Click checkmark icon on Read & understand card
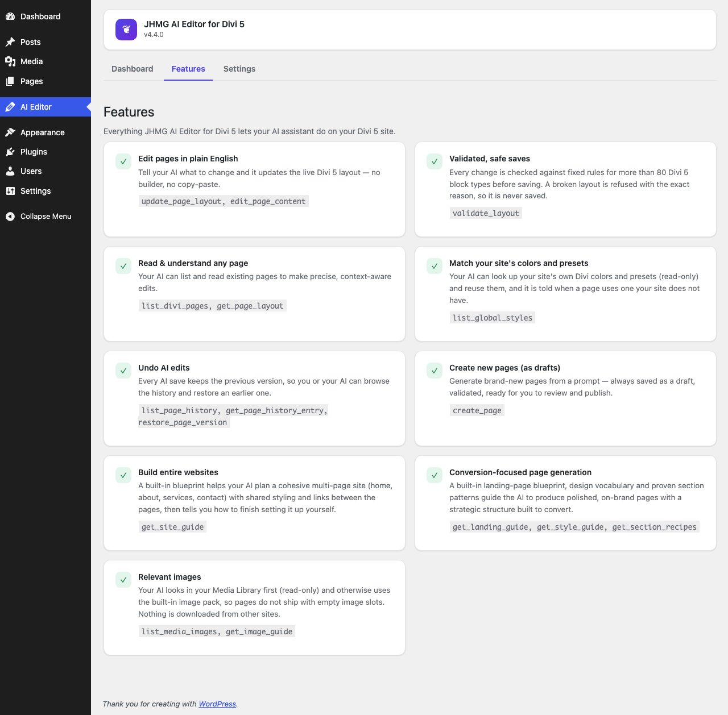Screen dimensions: 728x715 click(x=123, y=266)
